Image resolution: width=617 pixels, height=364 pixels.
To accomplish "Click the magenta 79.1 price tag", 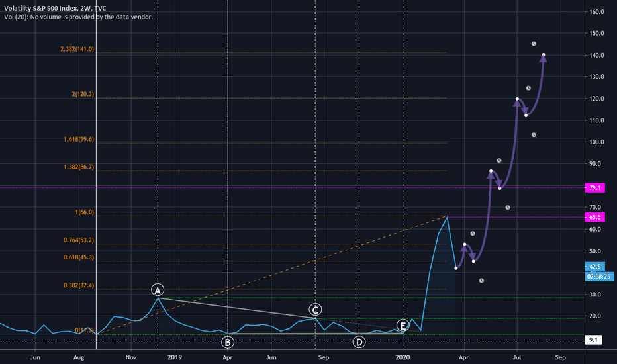I will [x=594, y=188].
